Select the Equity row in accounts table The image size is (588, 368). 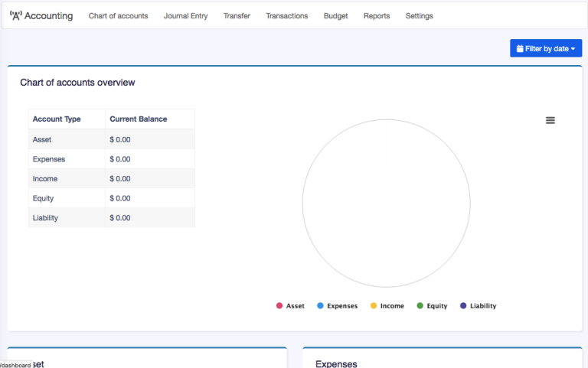(44, 198)
